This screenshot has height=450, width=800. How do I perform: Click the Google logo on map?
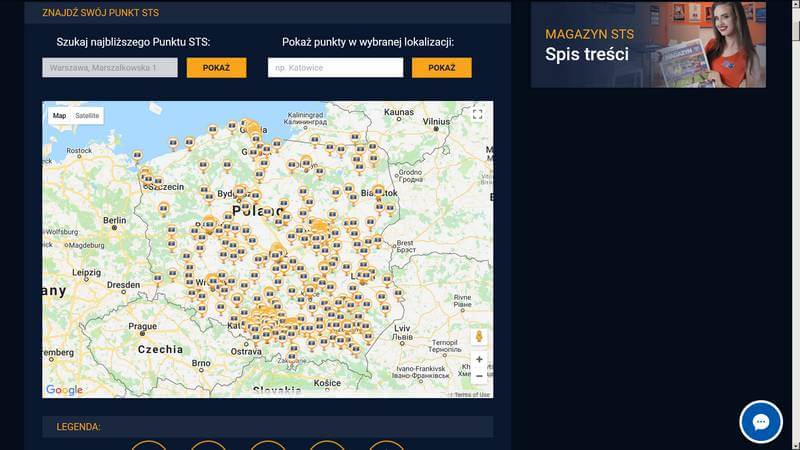(x=64, y=390)
